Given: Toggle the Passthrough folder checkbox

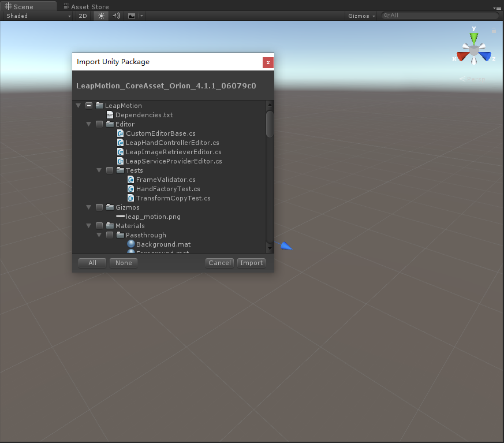Looking at the screenshot, I should [x=110, y=235].
